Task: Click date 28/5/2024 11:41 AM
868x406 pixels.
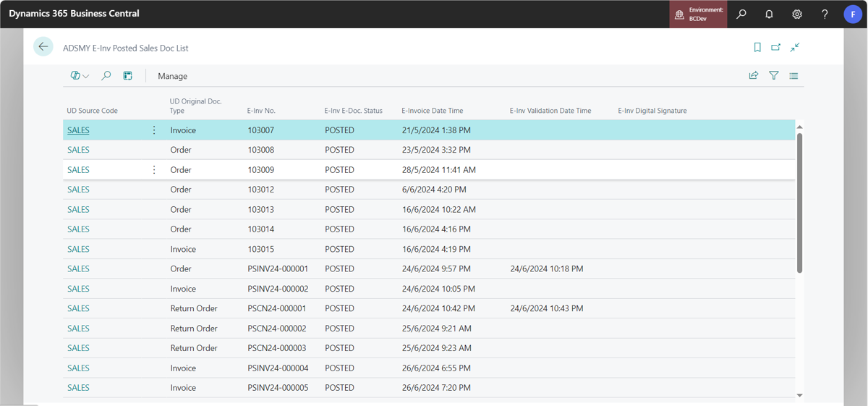Action: coord(439,170)
